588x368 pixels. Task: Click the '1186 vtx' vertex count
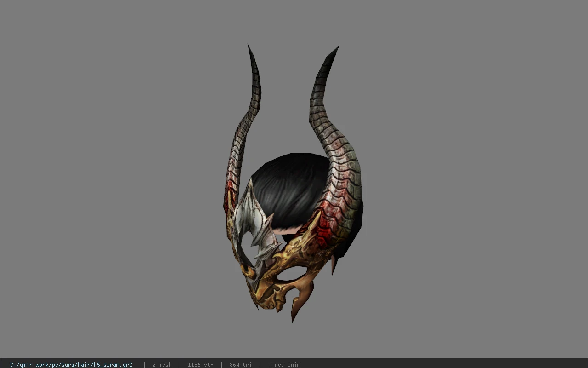pyautogui.click(x=201, y=365)
